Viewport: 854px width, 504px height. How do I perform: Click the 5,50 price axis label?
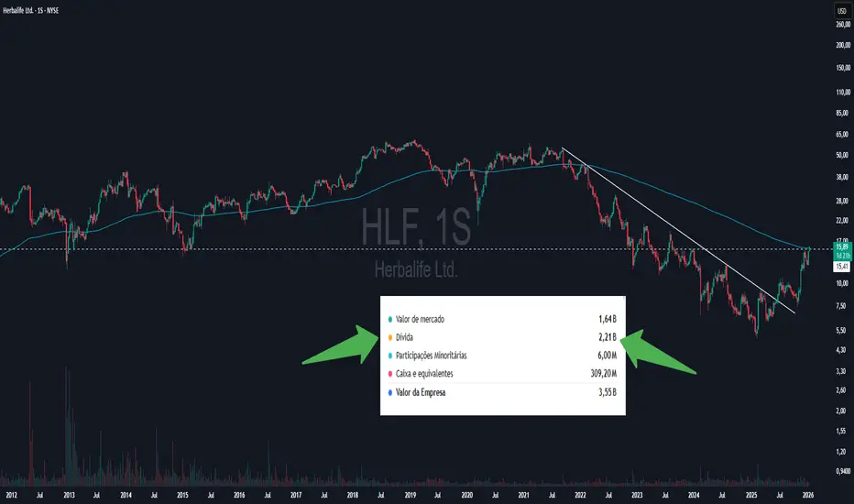pos(841,330)
